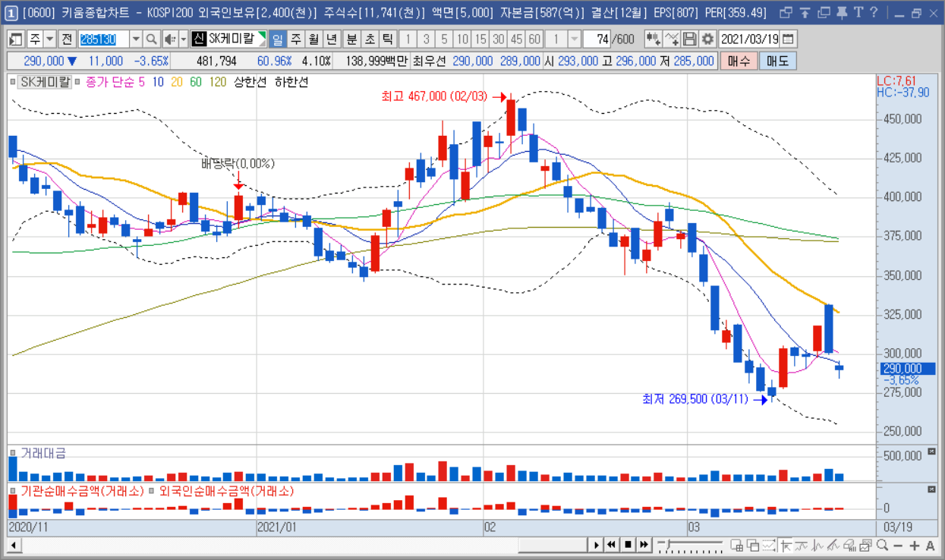Select minute 분 chart tab

click(351, 39)
